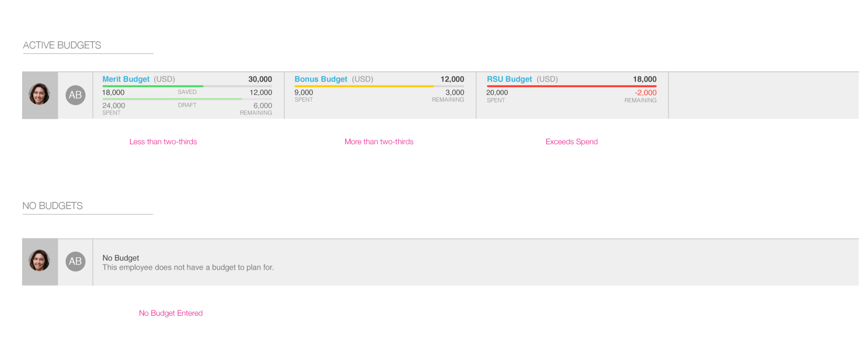Click the green Merit saved progress bar

(153, 86)
